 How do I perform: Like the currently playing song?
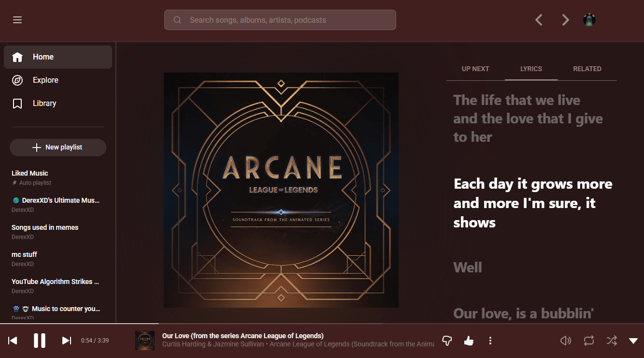coord(469,341)
